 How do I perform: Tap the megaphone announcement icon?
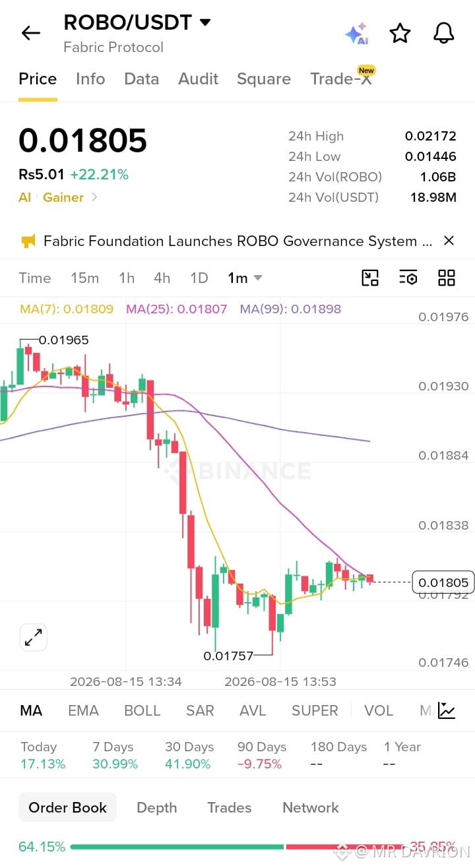tap(28, 241)
